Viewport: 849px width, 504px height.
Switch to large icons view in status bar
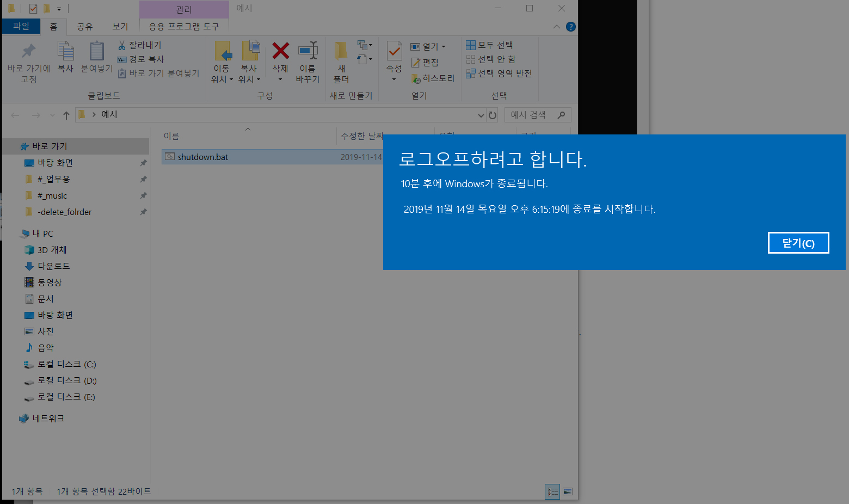tap(568, 491)
